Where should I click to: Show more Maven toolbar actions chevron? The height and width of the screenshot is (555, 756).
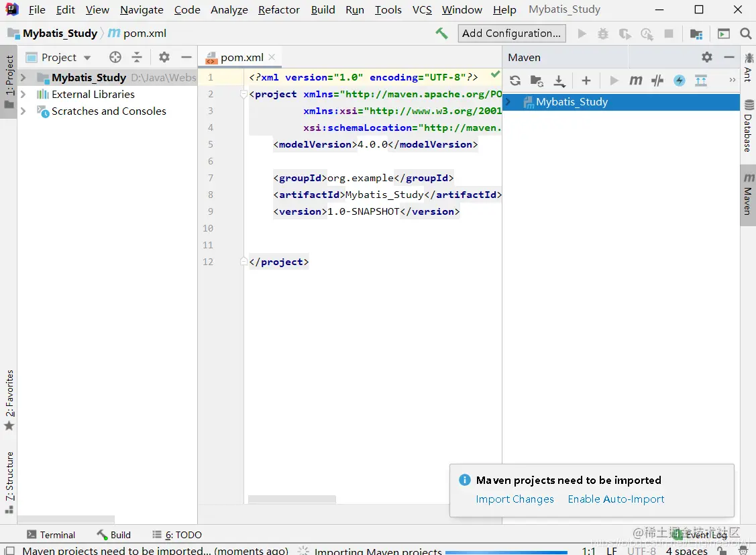(x=733, y=80)
